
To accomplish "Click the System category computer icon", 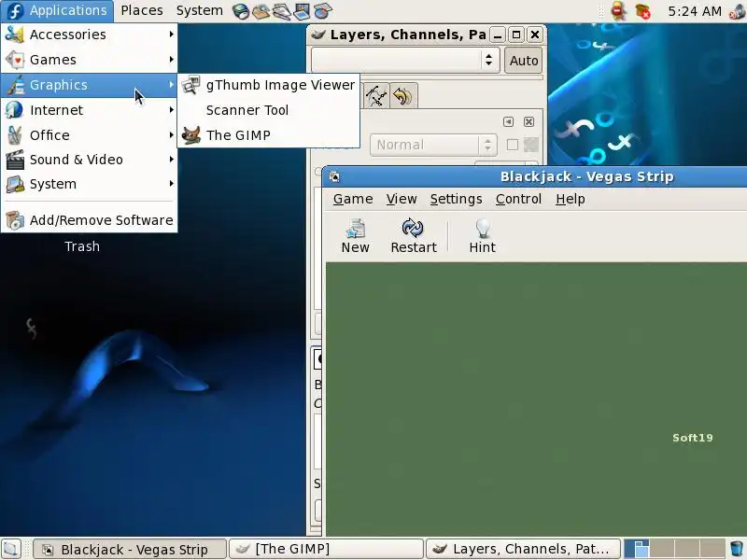I will click(15, 184).
